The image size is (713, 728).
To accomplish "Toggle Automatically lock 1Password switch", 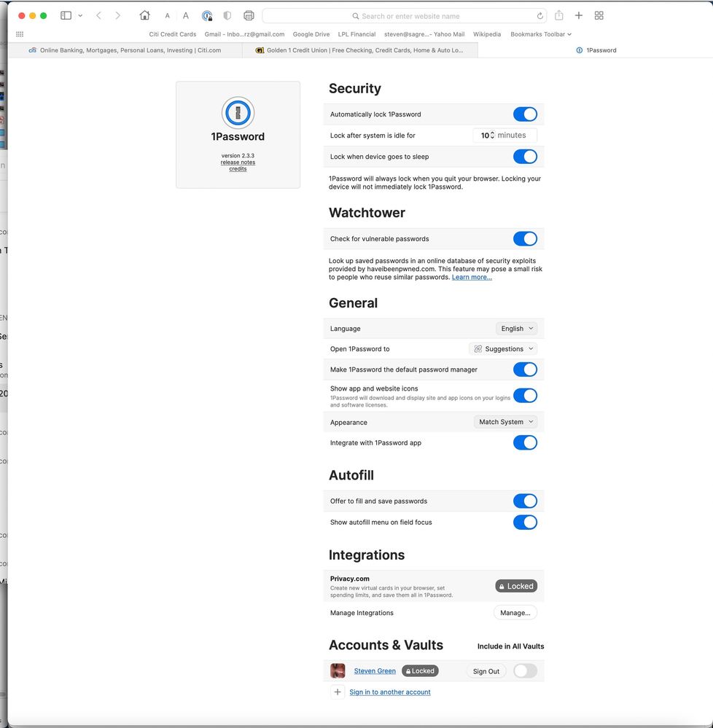I will pos(525,114).
